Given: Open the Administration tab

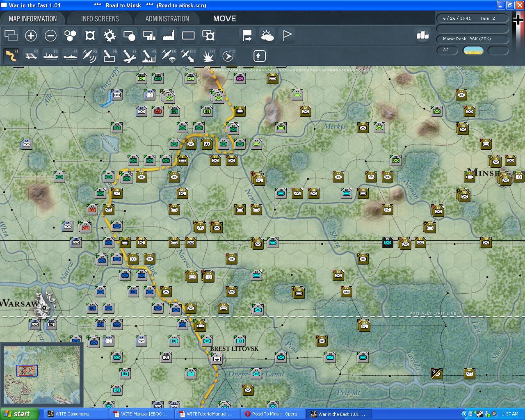Looking at the screenshot, I should click(x=167, y=19).
